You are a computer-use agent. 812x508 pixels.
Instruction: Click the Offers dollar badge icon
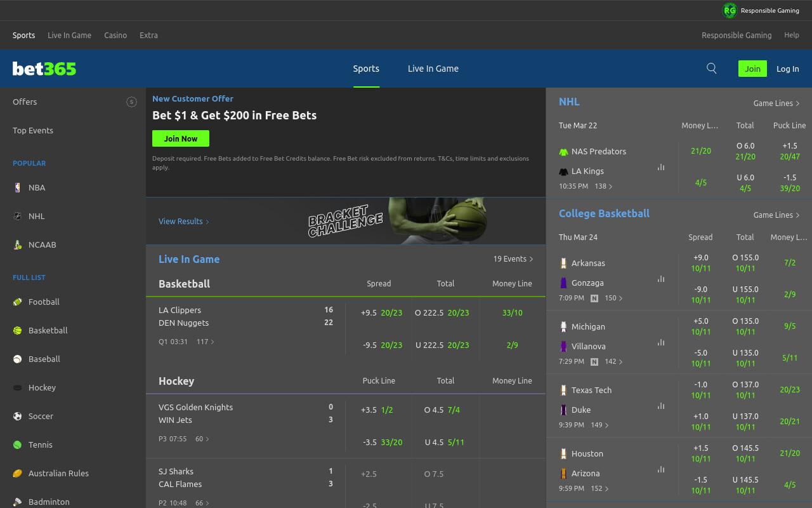point(131,102)
